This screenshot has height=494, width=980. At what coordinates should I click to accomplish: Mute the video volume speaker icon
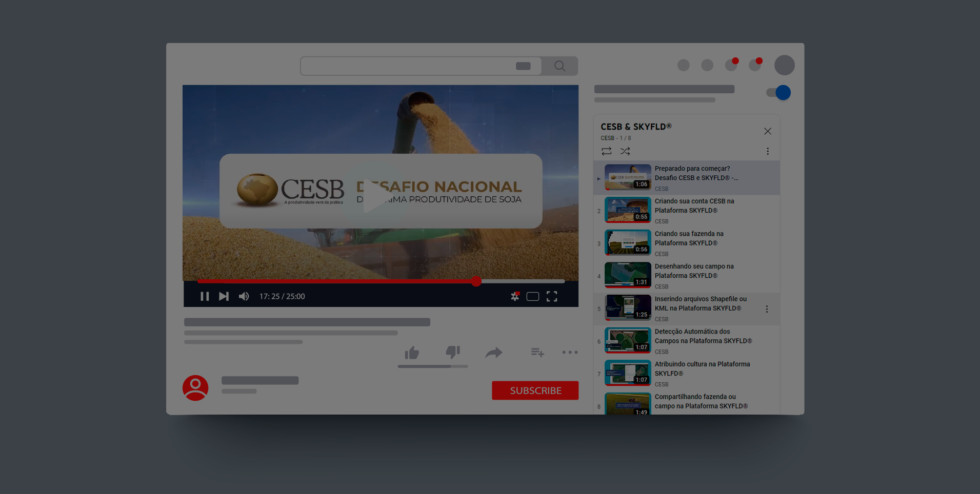(244, 296)
